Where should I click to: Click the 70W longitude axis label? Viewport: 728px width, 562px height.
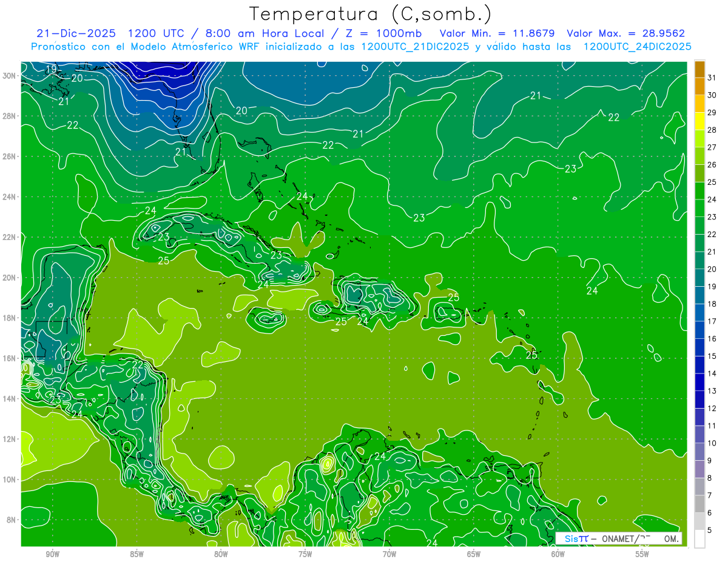point(389,554)
